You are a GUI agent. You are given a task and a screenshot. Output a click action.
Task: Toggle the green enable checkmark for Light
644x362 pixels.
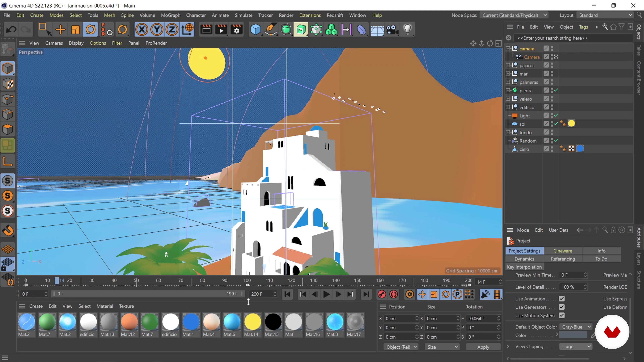(556, 115)
